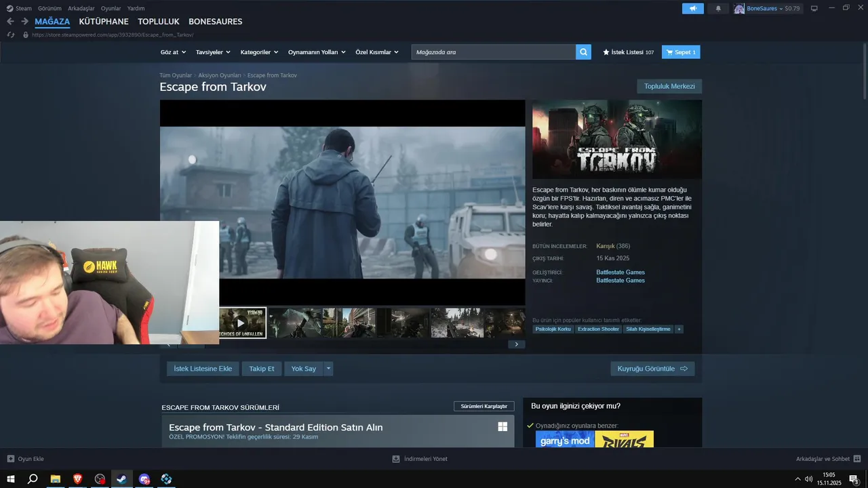Image resolution: width=868 pixels, height=488 pixels.
Task: Show hidden system tray icons
Action: 797,479
